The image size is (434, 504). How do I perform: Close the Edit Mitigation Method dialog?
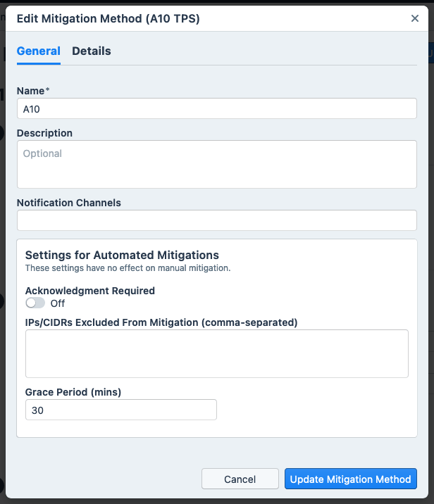(x=415, y=19)
